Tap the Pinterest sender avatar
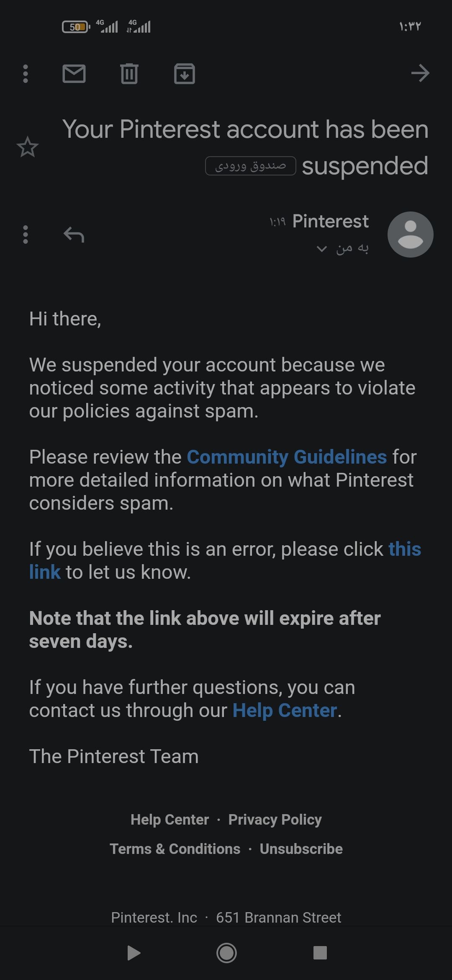Screen dimensions: 452x980 410,235
